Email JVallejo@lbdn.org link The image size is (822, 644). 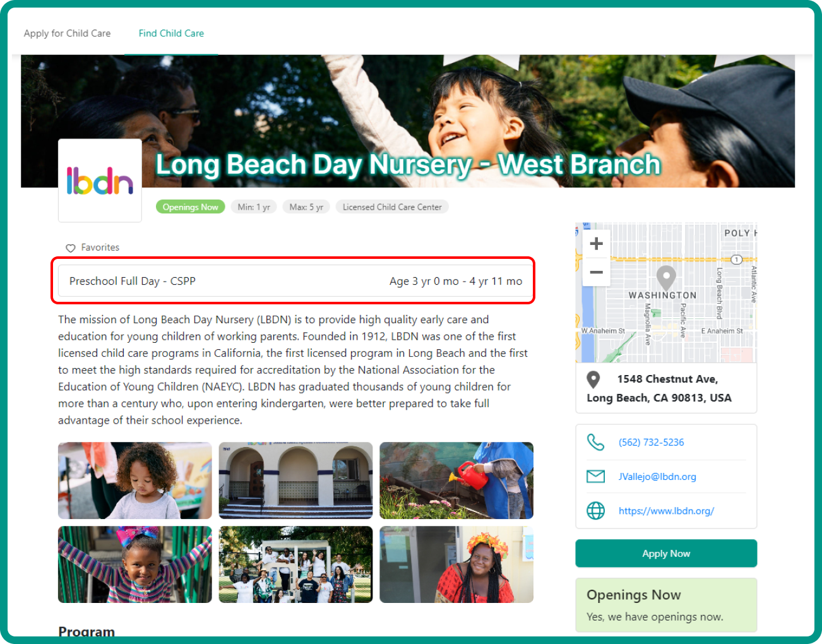pos(657,477)
